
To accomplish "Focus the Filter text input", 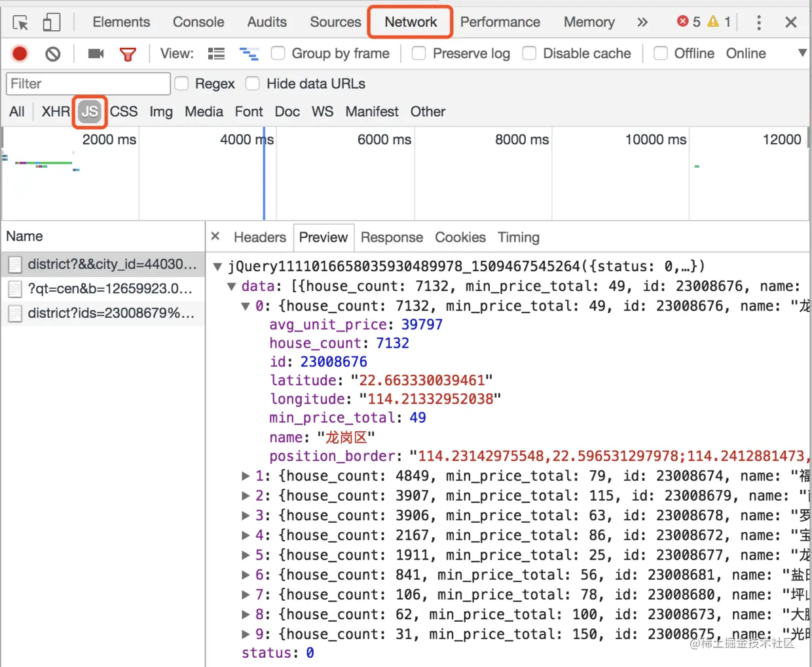I will click(x=88, y=84).
